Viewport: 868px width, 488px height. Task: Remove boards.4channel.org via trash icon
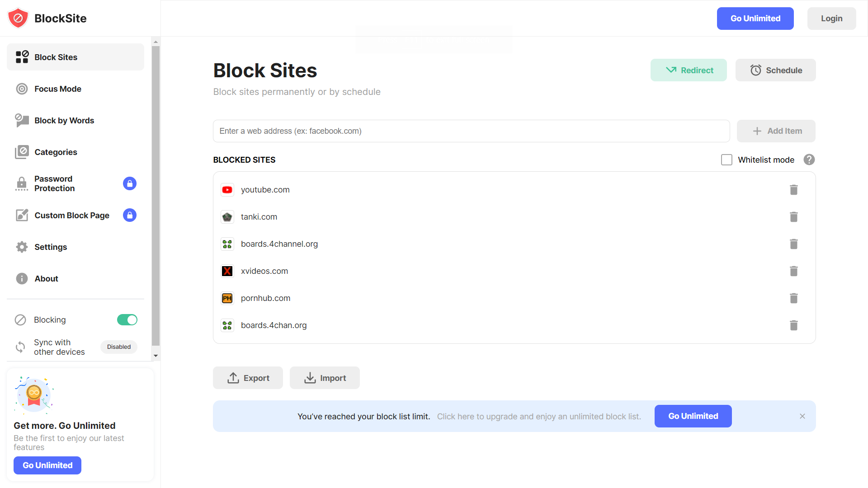pos(793,244)
